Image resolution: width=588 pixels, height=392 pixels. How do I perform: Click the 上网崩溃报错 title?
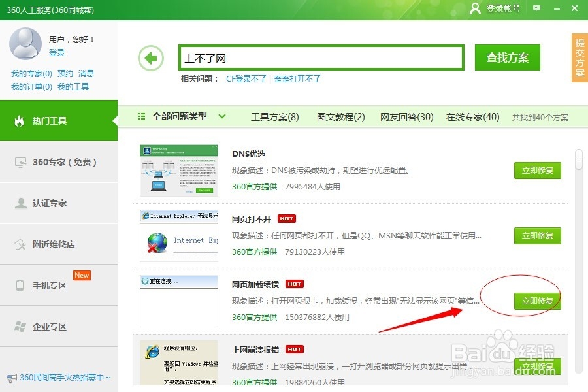tap(255, 350)
